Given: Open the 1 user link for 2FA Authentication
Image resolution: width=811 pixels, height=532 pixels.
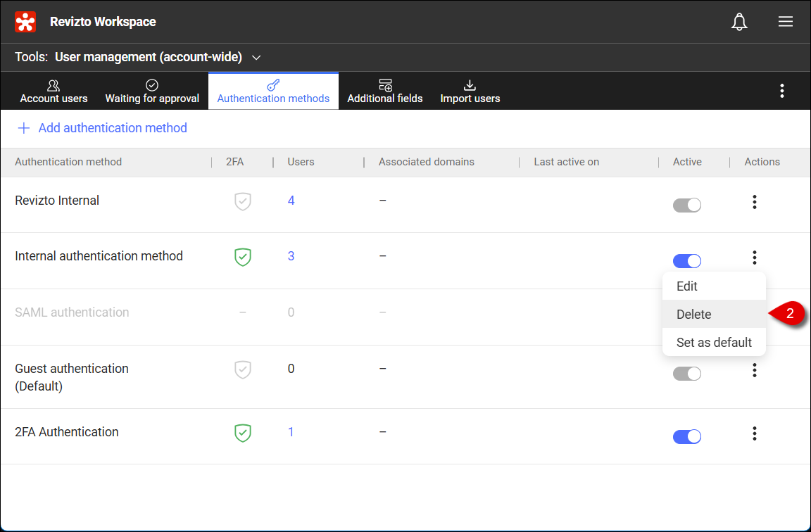Looking at the screenshot, I should [x=291, y=432].
